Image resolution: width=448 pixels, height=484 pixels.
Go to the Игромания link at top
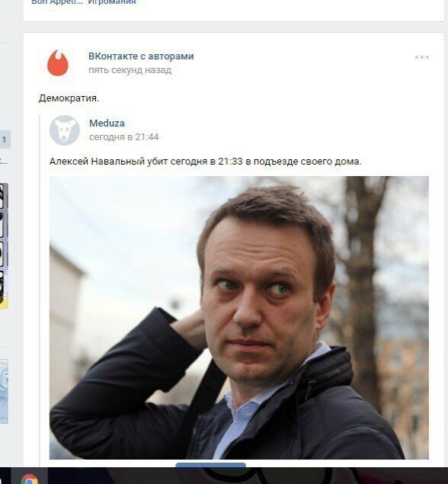pyautogui.click(x=112, y=2)
